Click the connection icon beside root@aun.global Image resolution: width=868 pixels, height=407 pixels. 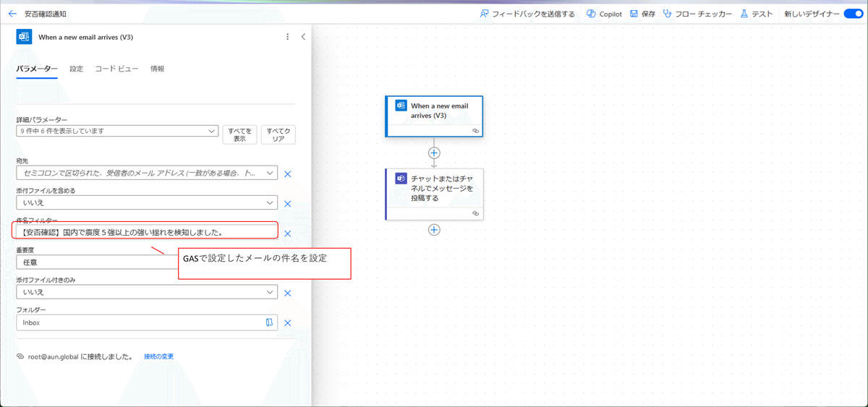coord(21,356)
